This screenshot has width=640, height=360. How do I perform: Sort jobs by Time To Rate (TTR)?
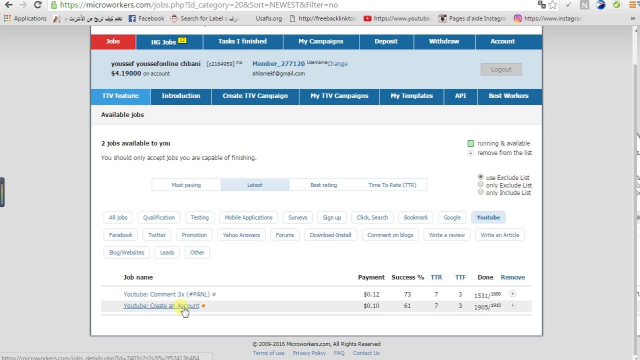click(x=392, y=185)
